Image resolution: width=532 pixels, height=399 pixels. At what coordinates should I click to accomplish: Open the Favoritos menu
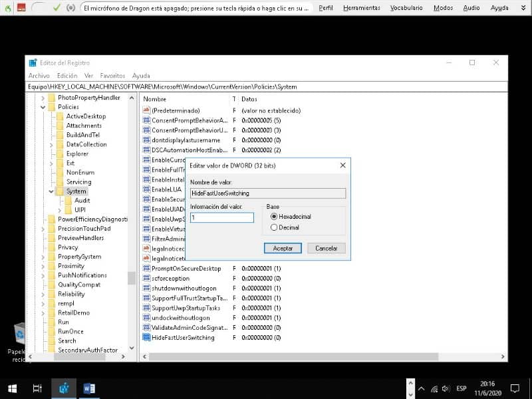pos(112,76)
